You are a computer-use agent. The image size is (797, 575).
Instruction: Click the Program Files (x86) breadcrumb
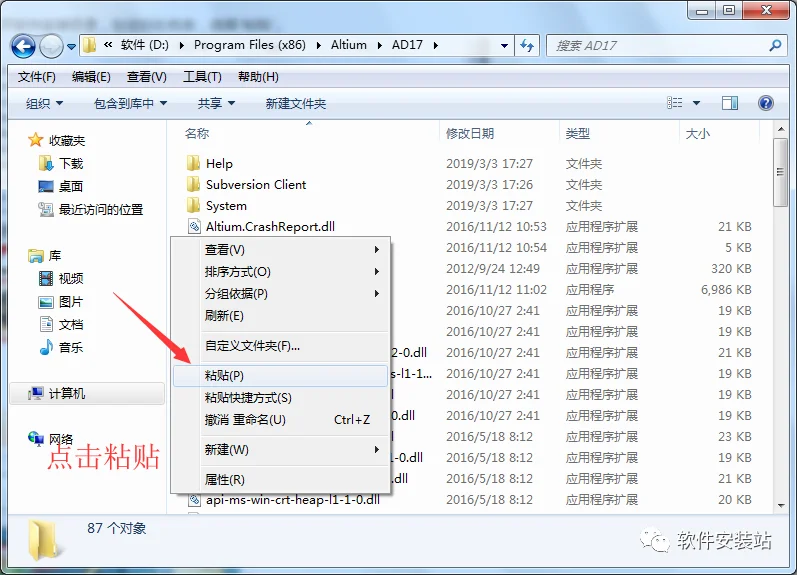coord(250,45)
